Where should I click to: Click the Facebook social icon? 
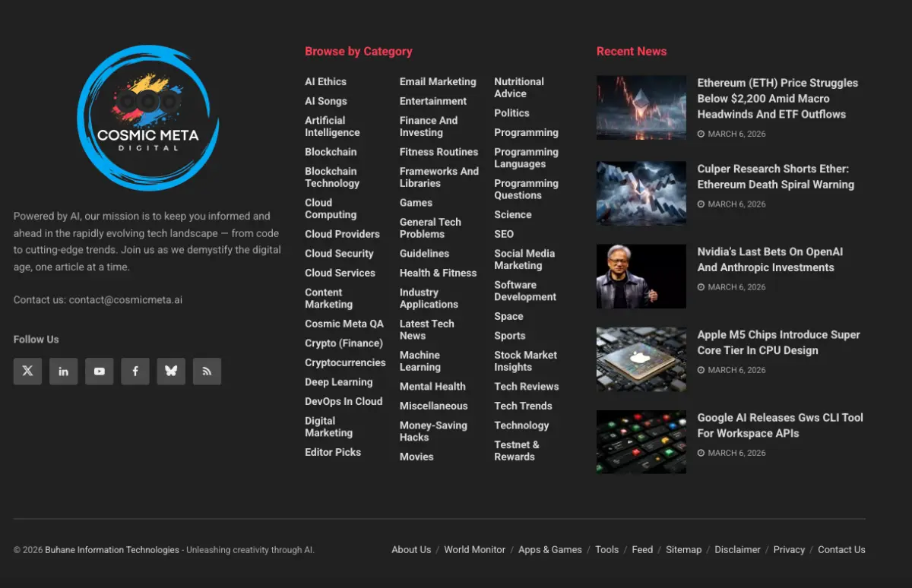(135, 371)
